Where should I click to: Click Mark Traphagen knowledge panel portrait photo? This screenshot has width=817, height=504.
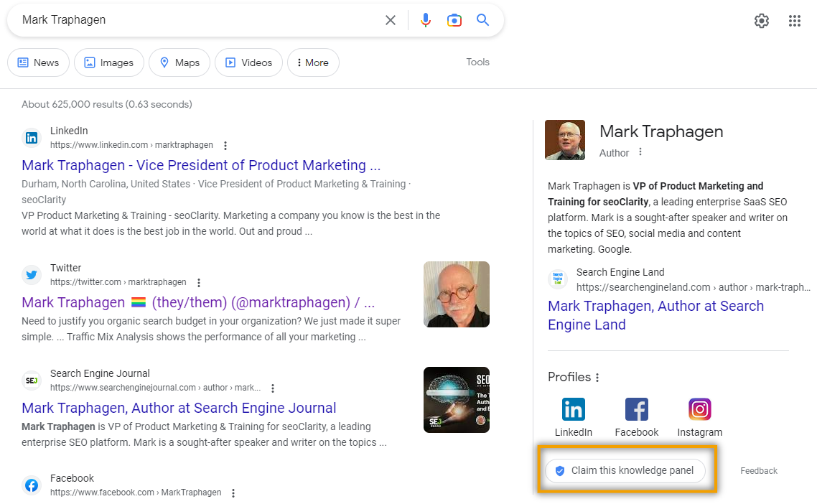(565, 140)
